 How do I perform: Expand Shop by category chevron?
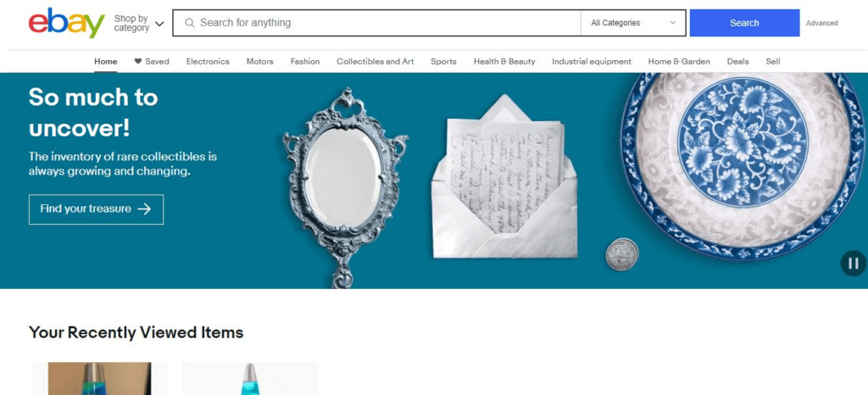pos(159,24)
